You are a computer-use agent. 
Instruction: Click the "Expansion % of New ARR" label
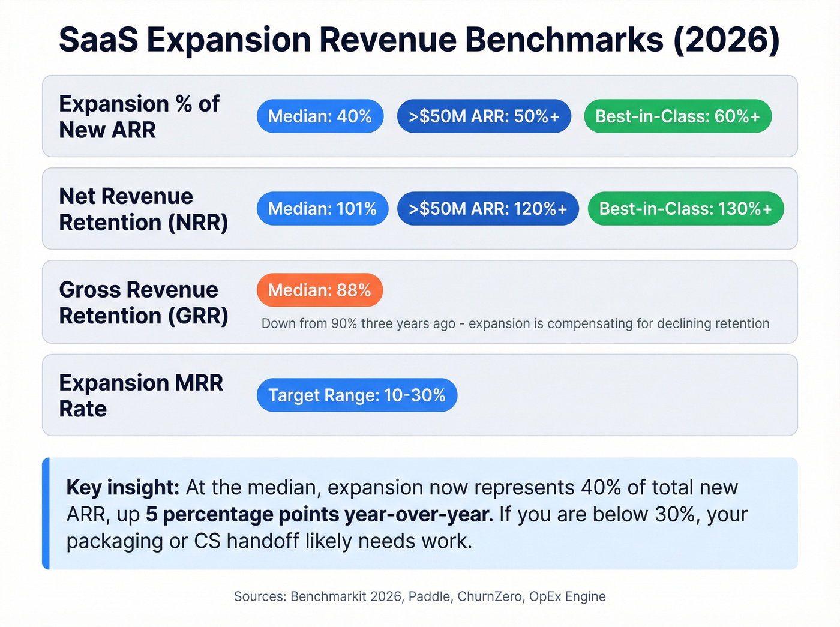tap(139, 117)
